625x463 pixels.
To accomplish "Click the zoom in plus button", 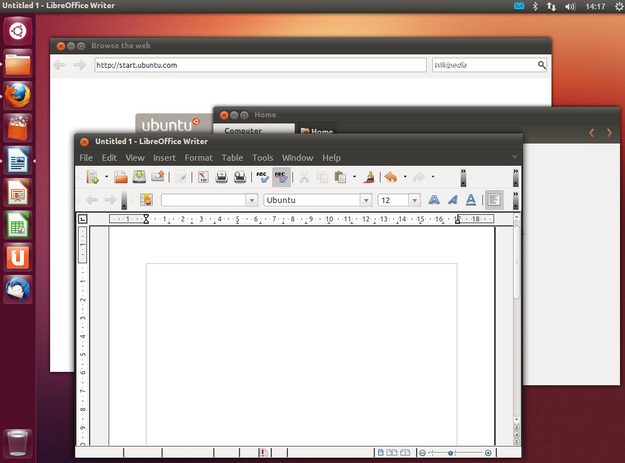I will [488, 453].
